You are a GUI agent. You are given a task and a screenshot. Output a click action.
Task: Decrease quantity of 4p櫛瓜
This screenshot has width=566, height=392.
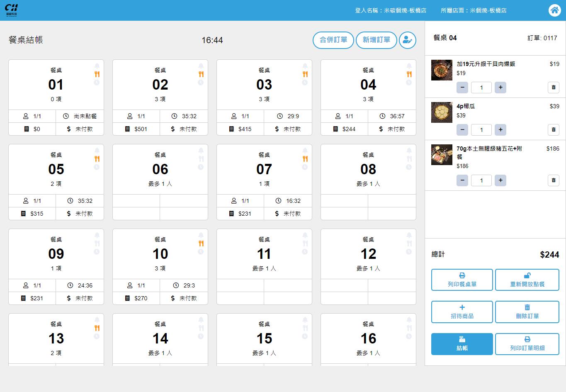(x=462, y=130)
